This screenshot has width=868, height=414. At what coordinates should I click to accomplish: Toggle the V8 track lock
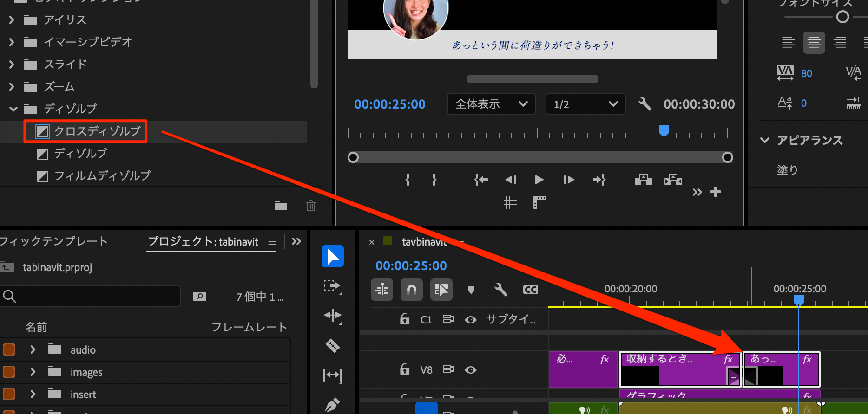(405, 369)
